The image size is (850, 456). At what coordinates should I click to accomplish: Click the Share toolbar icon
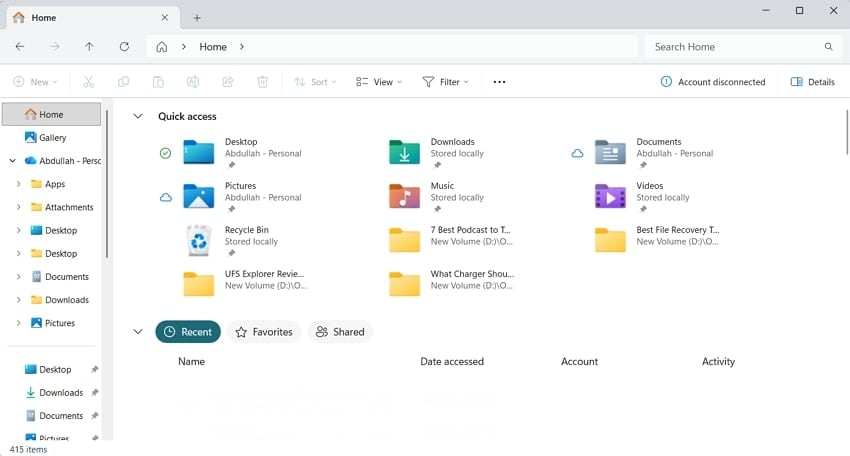pyautogui.click(x=228, y=82)
